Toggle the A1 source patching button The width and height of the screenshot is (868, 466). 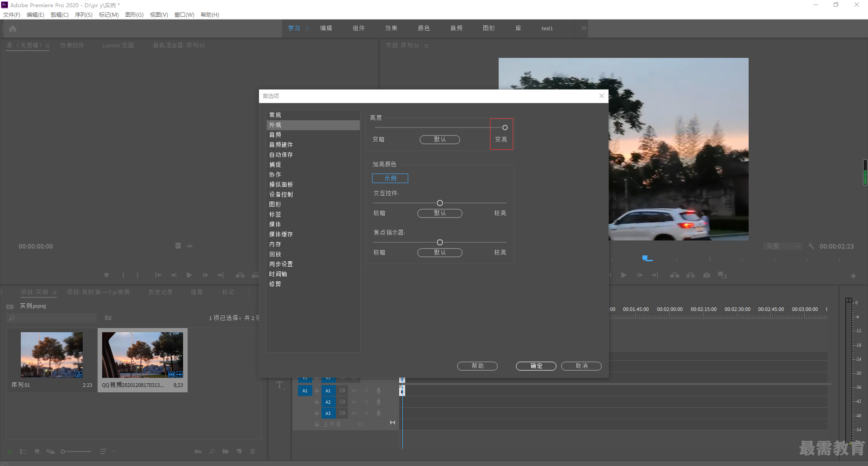click(305, 391)
